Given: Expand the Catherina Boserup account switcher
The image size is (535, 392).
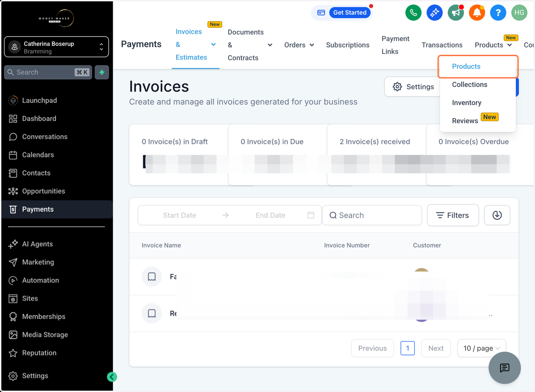Looking at the screenshot, I should tap(57, 47).
